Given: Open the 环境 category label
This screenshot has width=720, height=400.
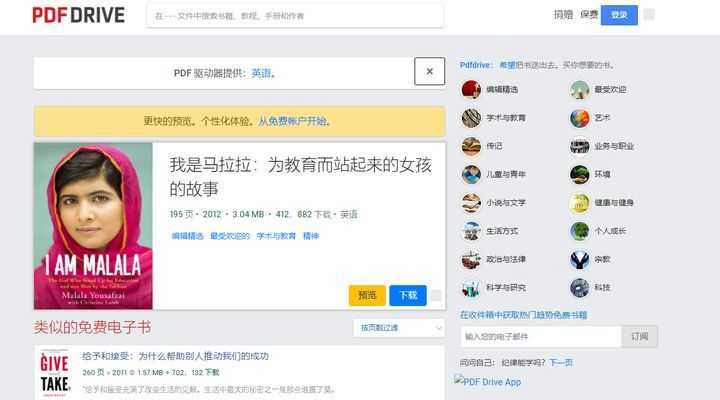Looking at the screenshot, I should [602, 175].
